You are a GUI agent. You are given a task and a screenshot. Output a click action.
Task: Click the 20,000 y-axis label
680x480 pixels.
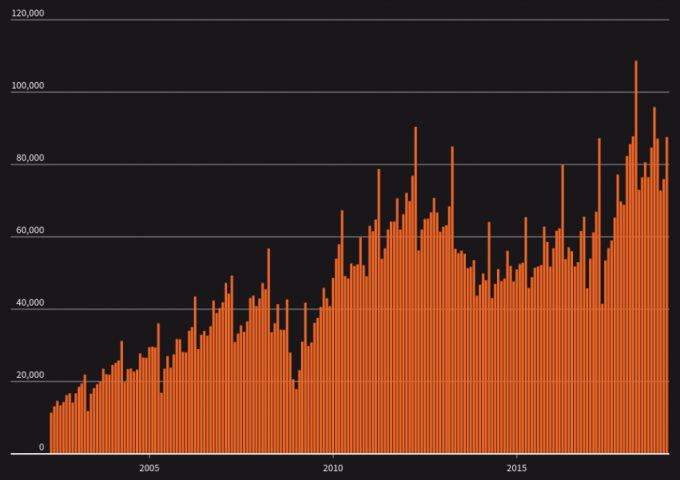30,376
